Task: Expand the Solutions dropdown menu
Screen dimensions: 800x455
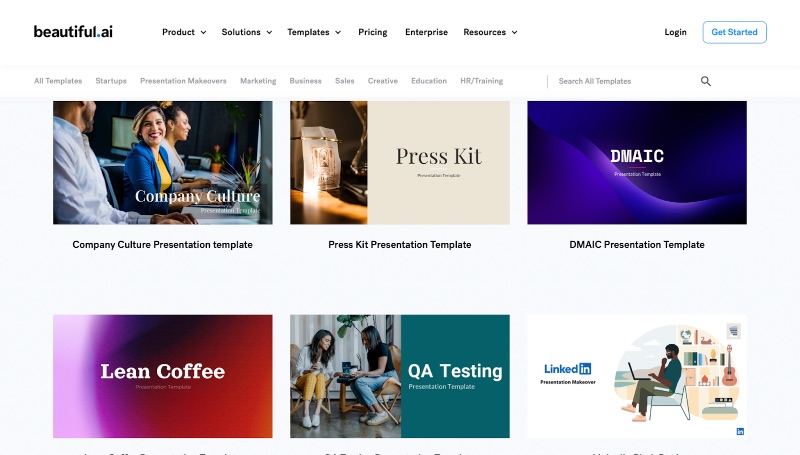Action: pyautogui.click(x=246, y=32)
